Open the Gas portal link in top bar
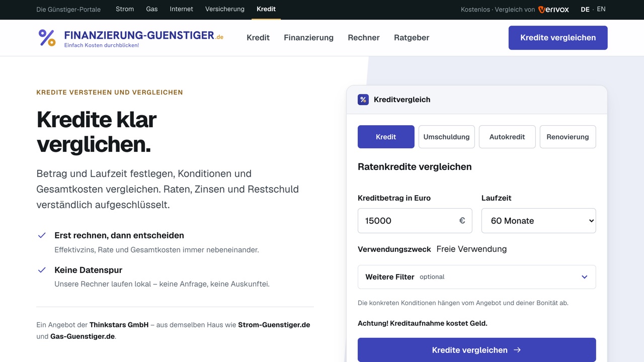Image resolution: width=644 pixels, height=362 pixels. pyautogui.click(x=152, y=9)
